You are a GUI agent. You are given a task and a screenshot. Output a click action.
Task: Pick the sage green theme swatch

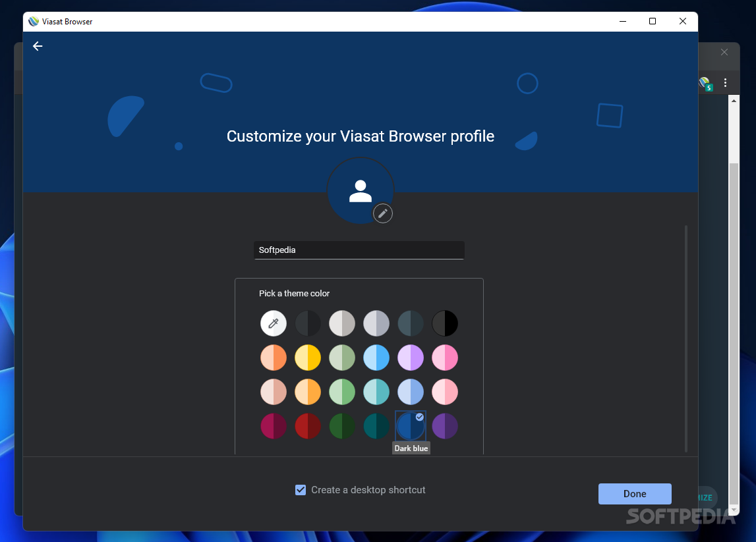point(342,358)
